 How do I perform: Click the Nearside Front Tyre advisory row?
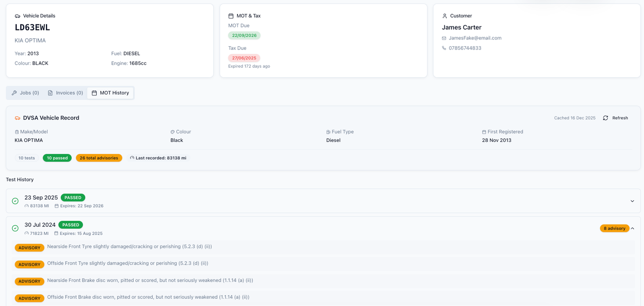(323, 247)
